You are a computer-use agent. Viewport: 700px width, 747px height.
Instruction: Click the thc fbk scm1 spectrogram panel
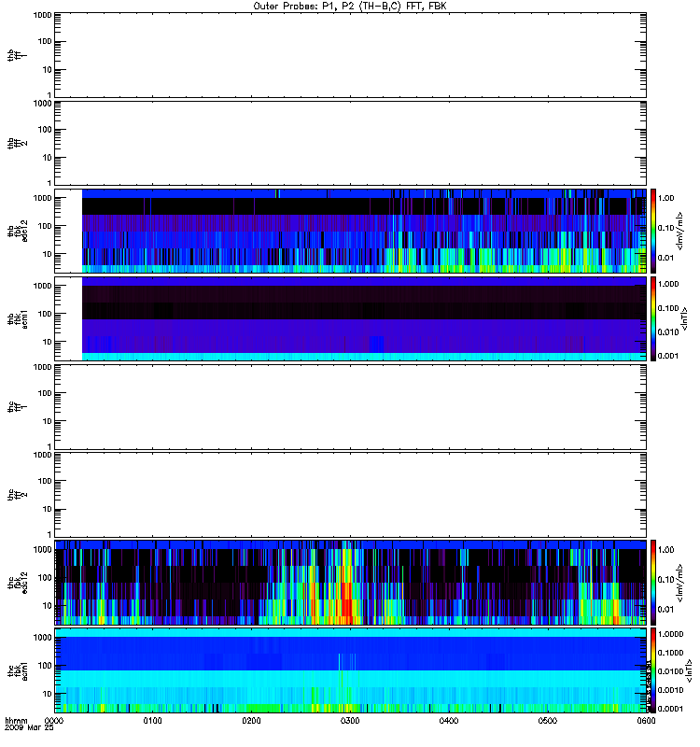click(x=351, y=670)
